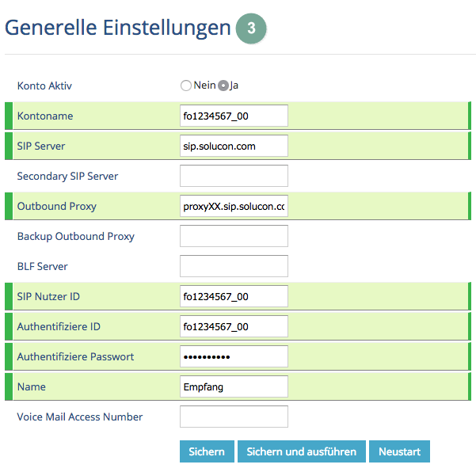Edit the Outbound Proxy field
This screenshot has height=472, width=476.
234,206
